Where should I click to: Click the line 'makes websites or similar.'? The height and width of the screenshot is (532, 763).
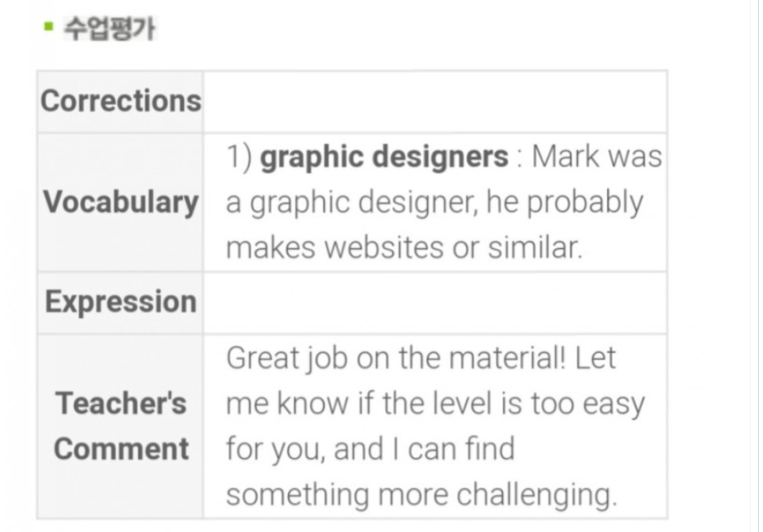404,247
